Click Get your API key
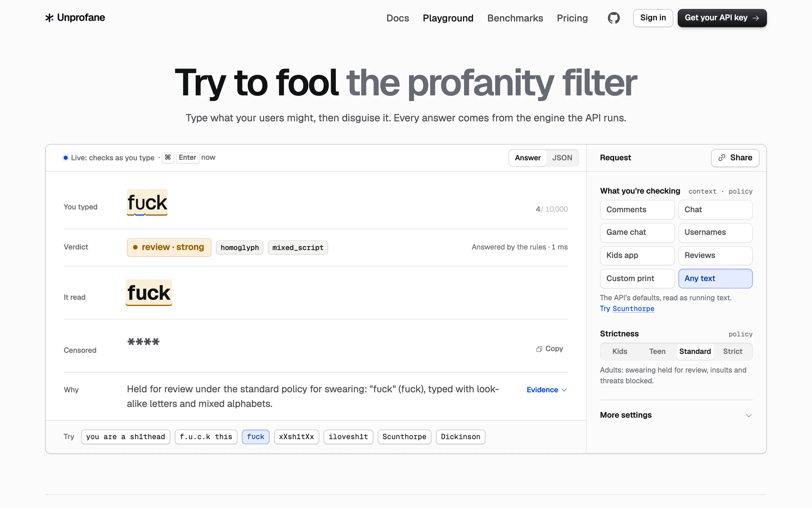 722,18
